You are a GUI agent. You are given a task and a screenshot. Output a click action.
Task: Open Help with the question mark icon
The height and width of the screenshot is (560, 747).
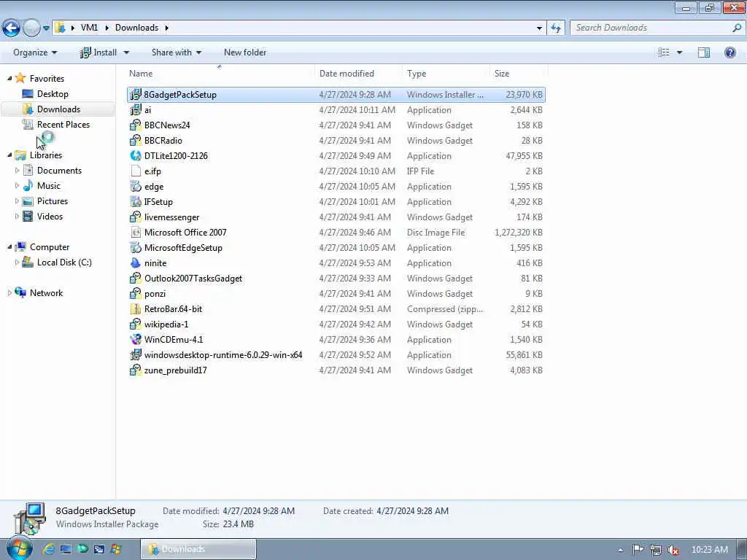(729, 52)
